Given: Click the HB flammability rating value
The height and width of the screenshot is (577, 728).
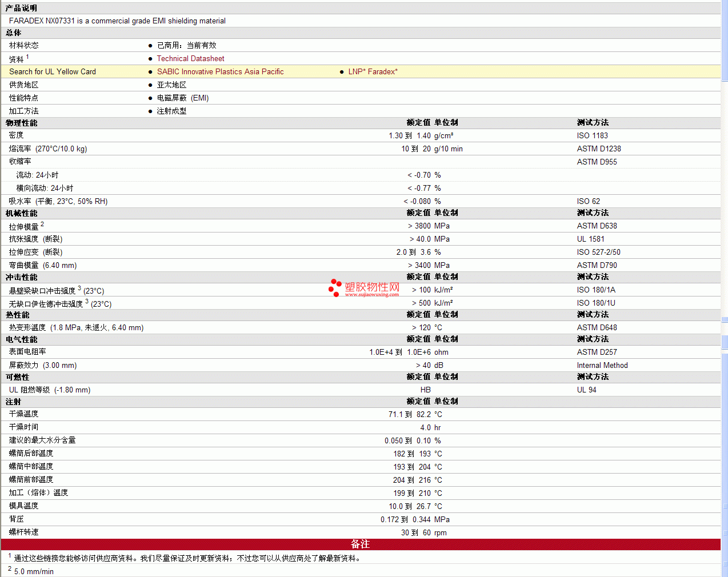Looking at the screenshot, I should [x=426, y=390].
